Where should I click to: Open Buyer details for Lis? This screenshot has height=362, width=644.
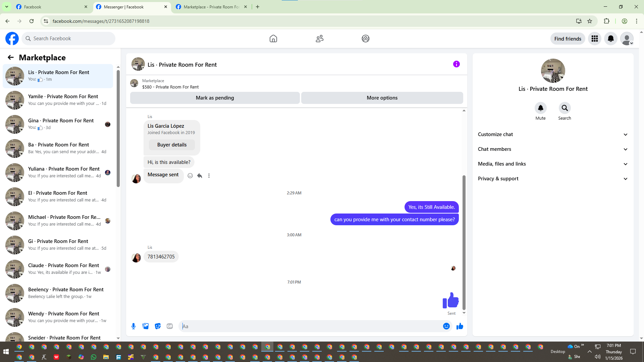172,145
